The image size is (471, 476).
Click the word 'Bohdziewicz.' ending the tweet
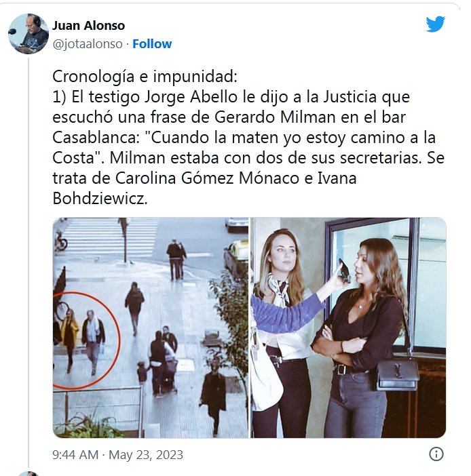(x=100, y=198)
